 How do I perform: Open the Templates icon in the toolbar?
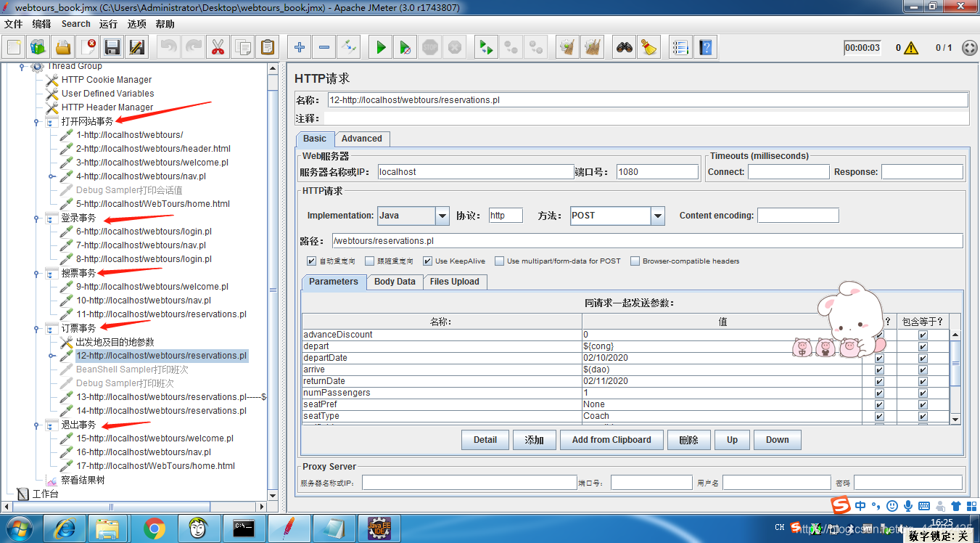[x=38, y=48]
